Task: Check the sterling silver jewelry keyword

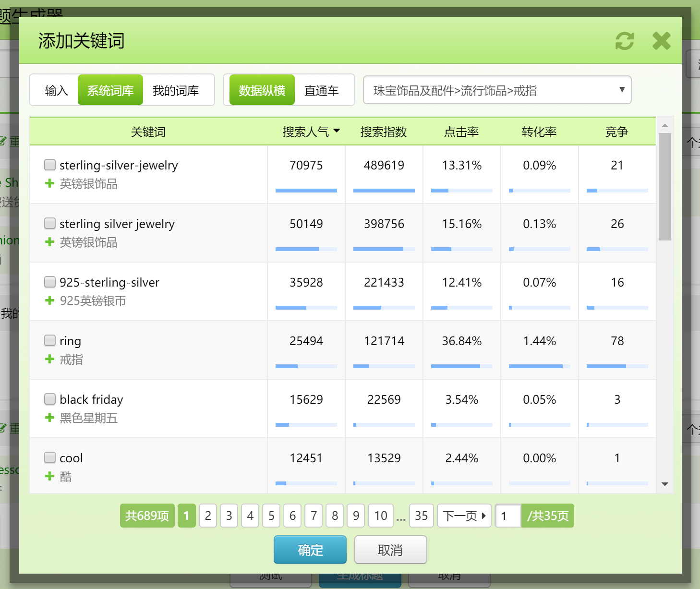Action: click(50, 223)
